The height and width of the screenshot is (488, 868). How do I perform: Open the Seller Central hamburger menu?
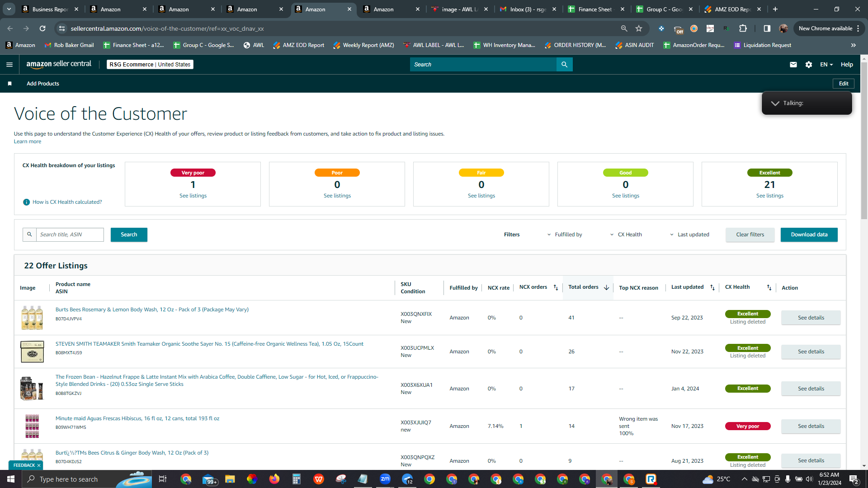[x=9, y=65]
